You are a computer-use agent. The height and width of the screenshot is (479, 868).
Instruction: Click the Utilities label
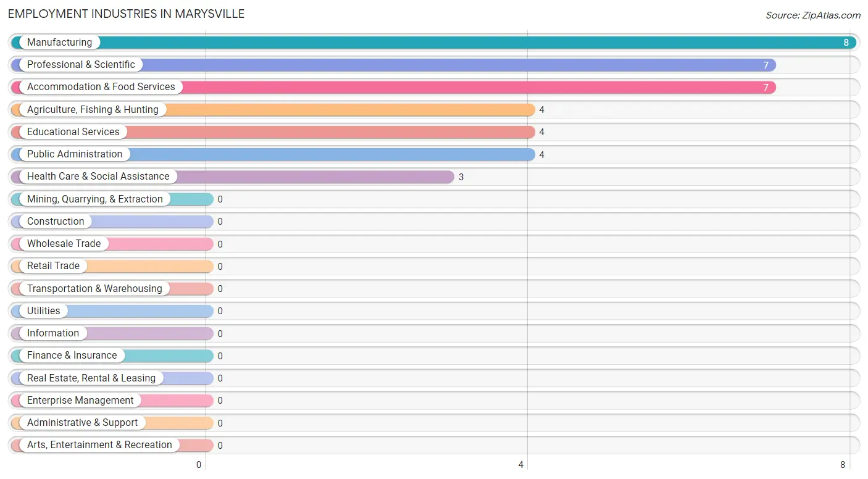pos(44,310)
